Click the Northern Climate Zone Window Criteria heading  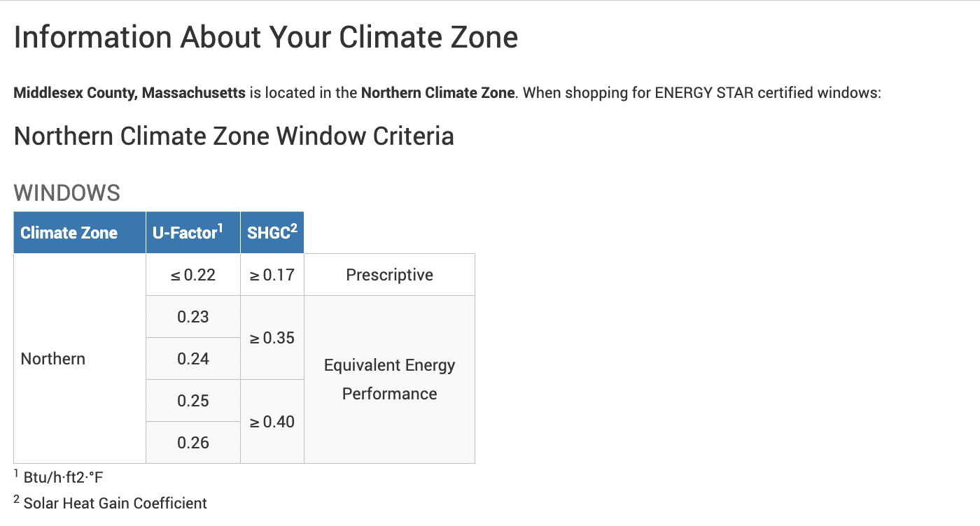[234, 136]
